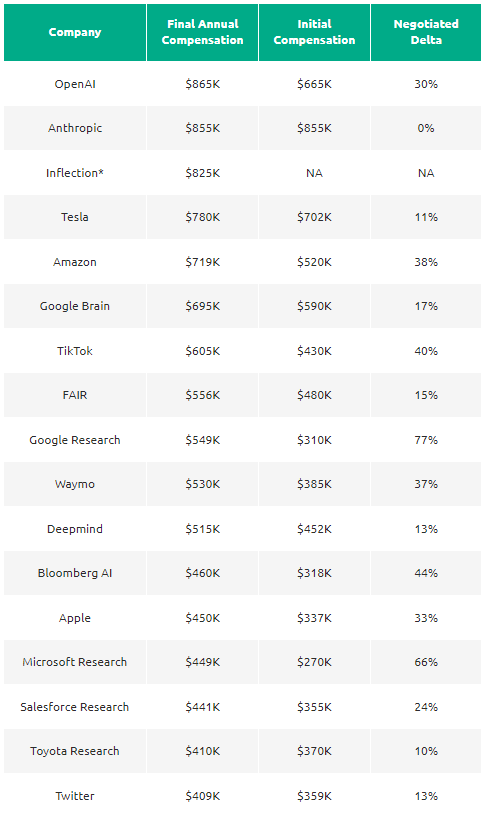Select the Google Brain row label
This screenshot has height=817, width=481.
[x=75, y=306]
